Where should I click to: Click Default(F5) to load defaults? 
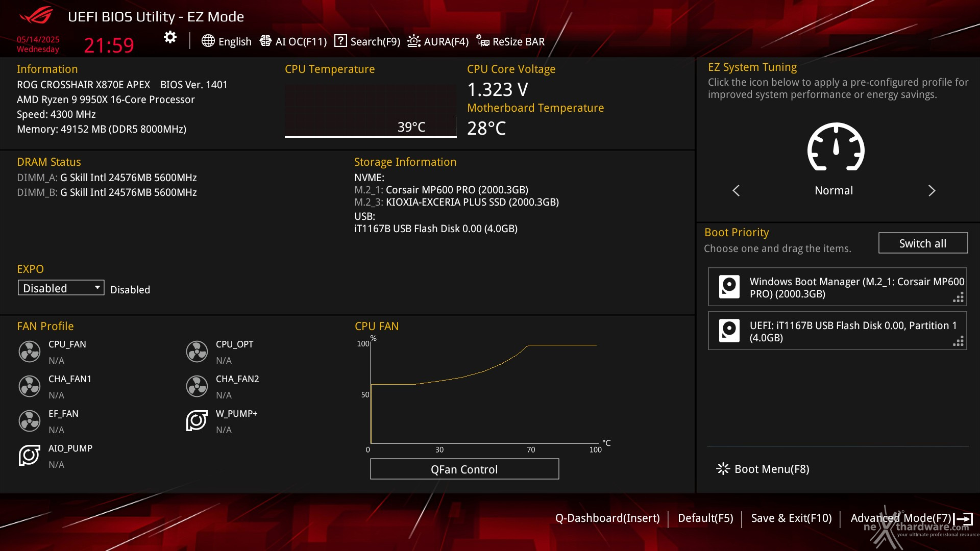click(705, 518)
